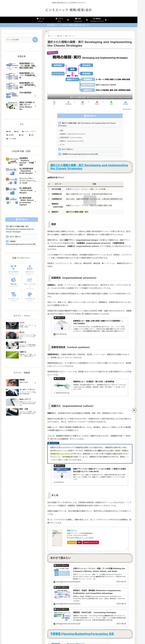
Task: Click the Yahoo!ショッピング purchase button
Action: pyautogui.click(x=91, y=542)
